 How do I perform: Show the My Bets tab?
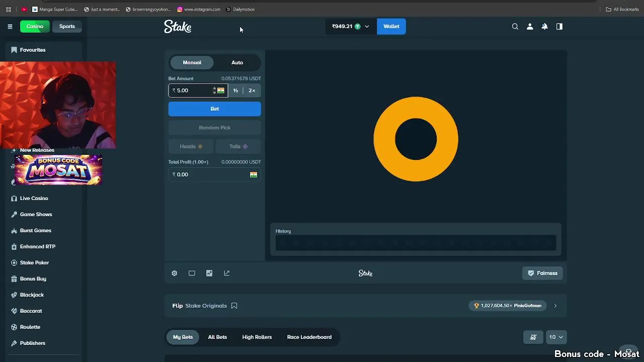(183, 337)
